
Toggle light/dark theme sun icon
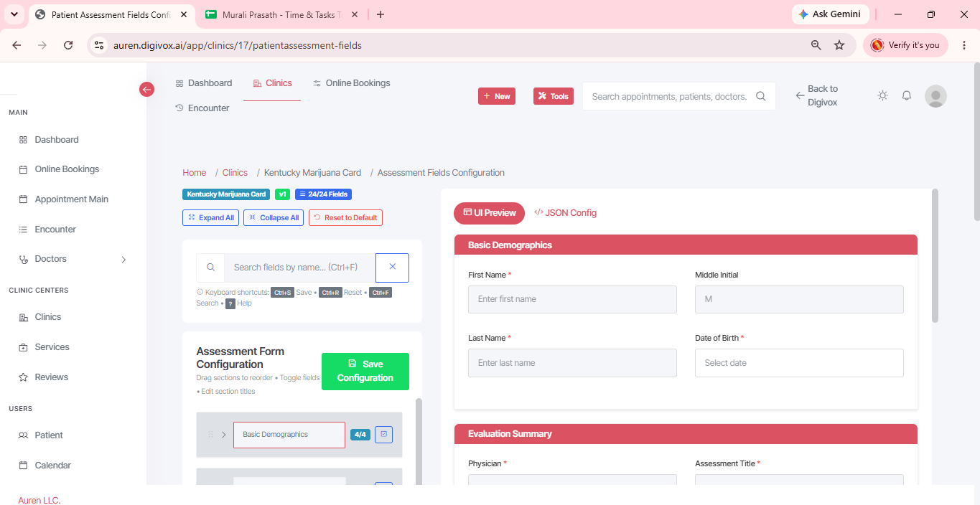[883, 95]
